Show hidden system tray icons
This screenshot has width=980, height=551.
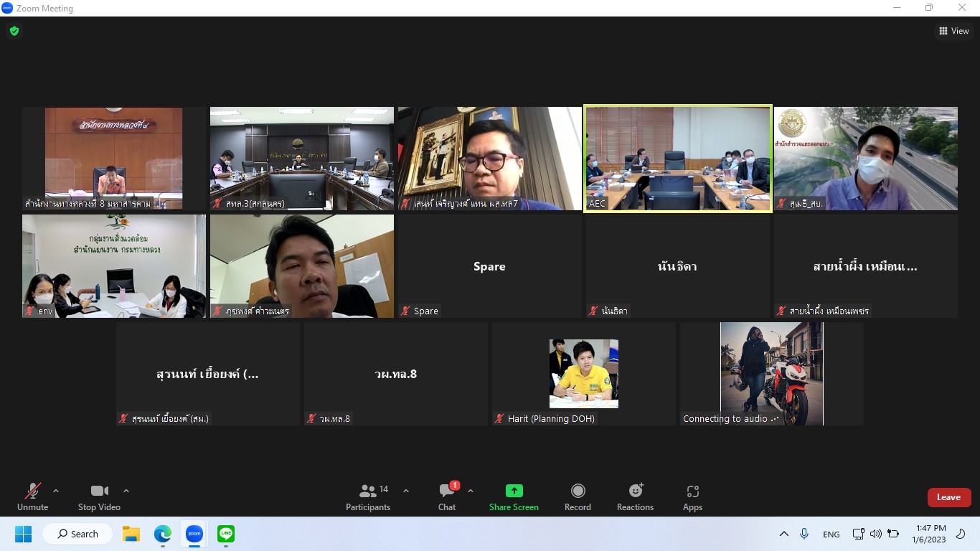[784, 534]
